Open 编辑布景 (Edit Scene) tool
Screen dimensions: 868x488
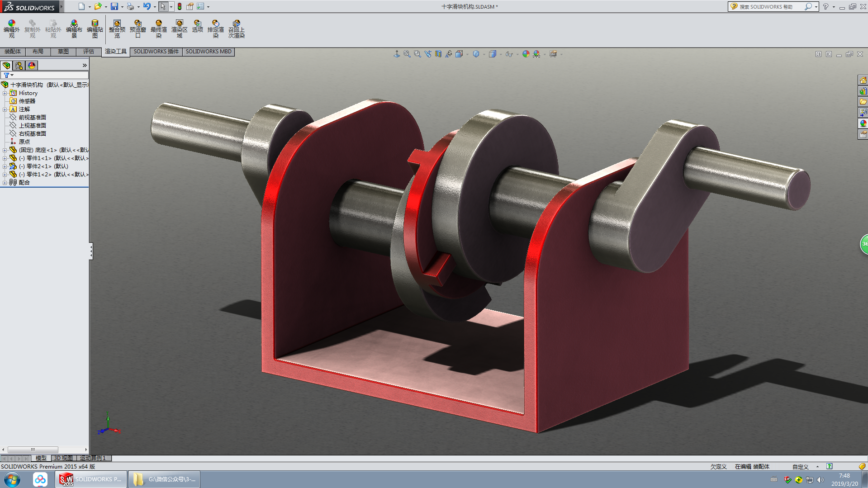pyautogui.click(x=74, y=28)
